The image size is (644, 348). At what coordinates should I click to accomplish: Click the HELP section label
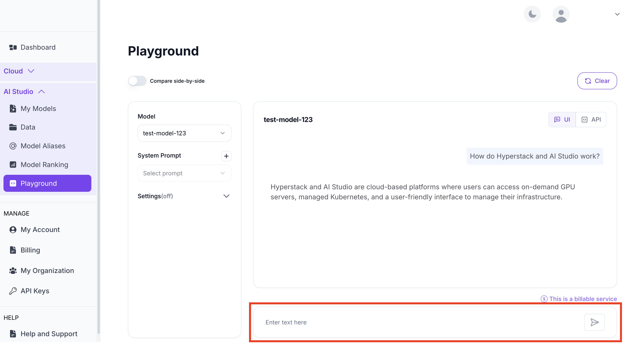tap(11, 317)
